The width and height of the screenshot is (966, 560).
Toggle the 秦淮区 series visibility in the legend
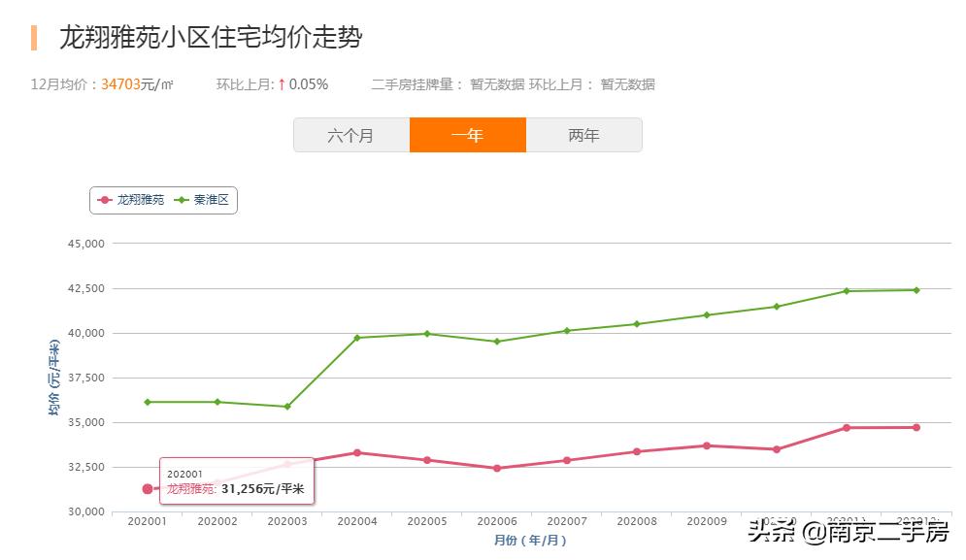coord(209,200)
